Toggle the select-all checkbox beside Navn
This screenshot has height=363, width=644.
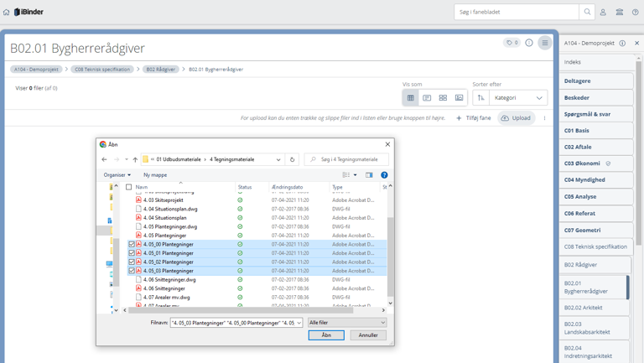[x=128, y=187]
